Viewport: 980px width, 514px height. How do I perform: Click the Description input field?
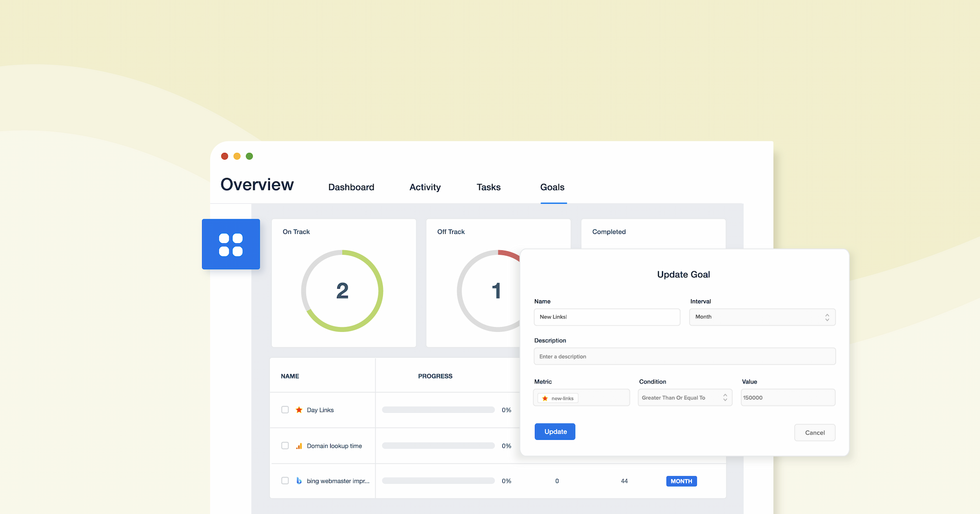(684, 356)
